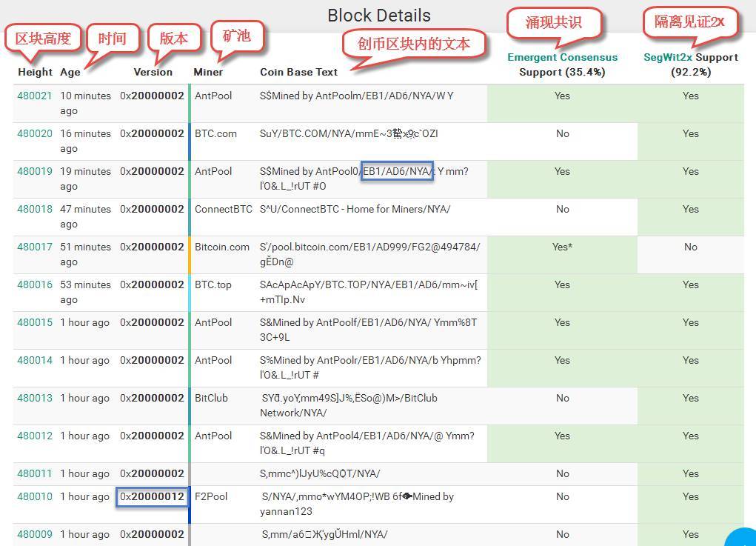The width and height of the screenshot is (756, 546).
Task: Click coinbase text of block 480011
Action: point(320,473)
